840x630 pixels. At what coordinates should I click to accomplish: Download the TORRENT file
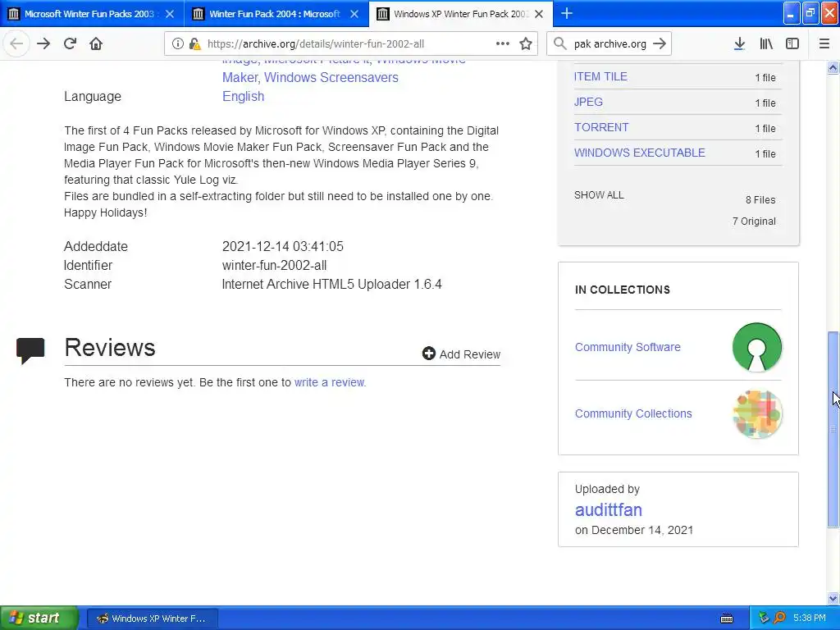(601, 127)
